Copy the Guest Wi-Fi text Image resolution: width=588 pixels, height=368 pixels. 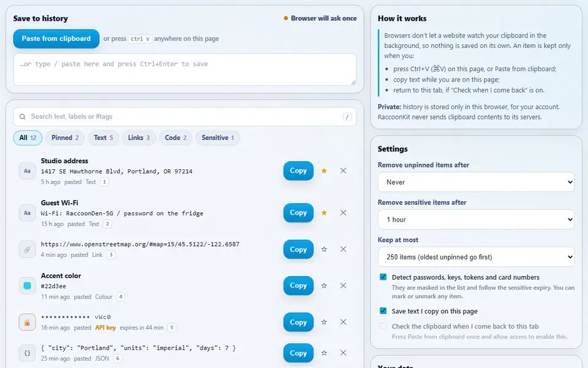tap(298, 213)
